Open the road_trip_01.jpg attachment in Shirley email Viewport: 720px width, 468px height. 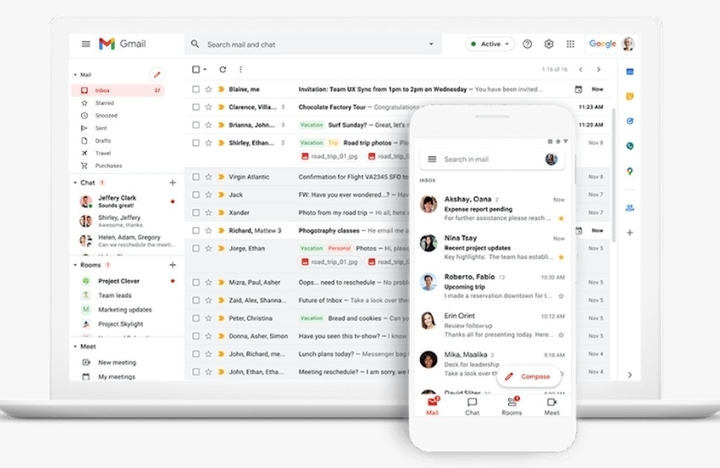pyautogui.click(x=329, y=157)
